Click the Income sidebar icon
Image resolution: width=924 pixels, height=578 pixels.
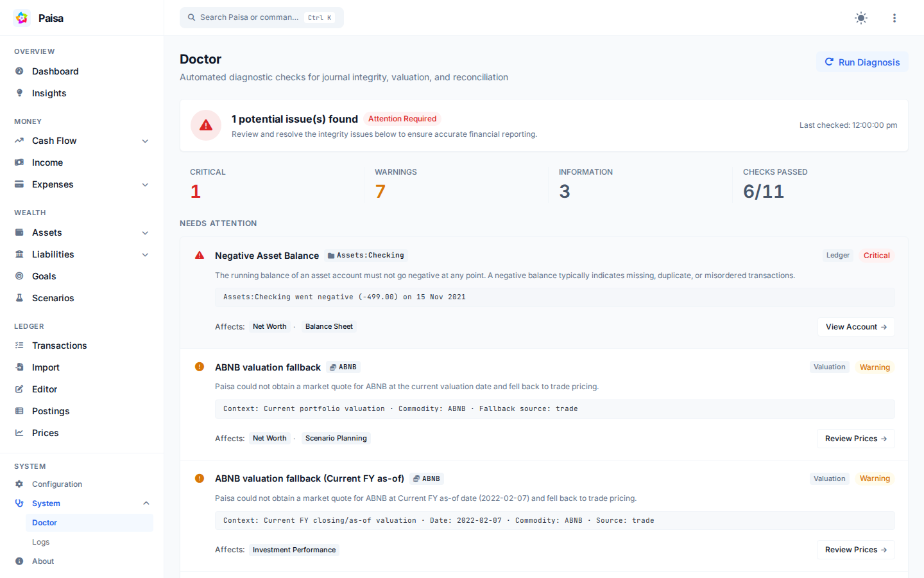pos(19,162)
